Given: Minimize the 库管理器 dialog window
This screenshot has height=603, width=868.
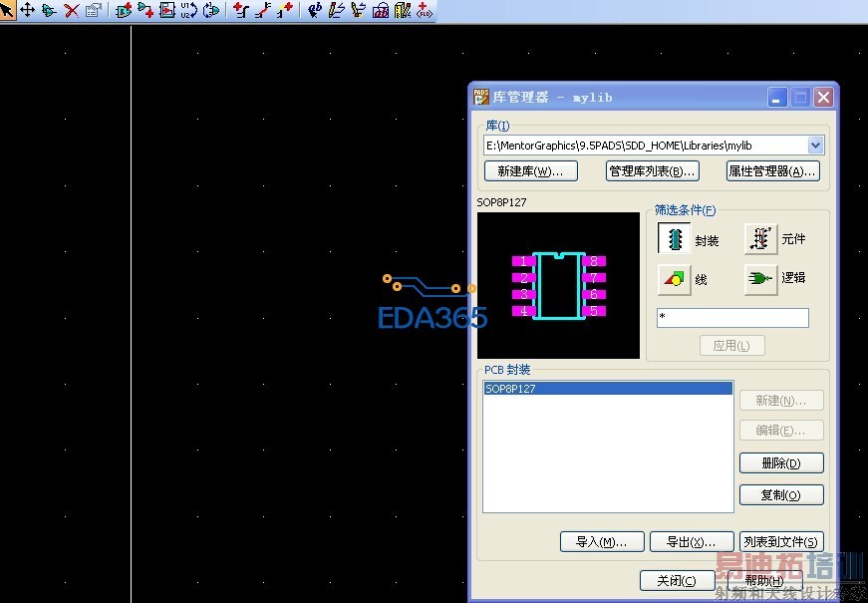Looking at the screenshot, I should 776,98.
